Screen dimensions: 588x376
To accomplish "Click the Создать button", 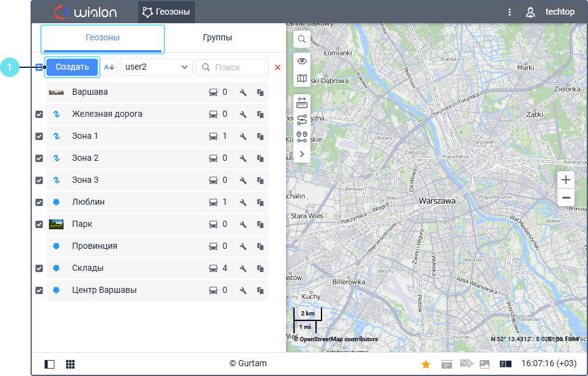I will pos(72,67).
